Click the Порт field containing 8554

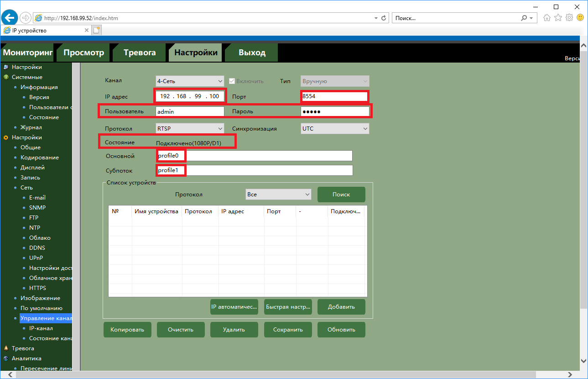pyautogui.click(x=334, y=96)
